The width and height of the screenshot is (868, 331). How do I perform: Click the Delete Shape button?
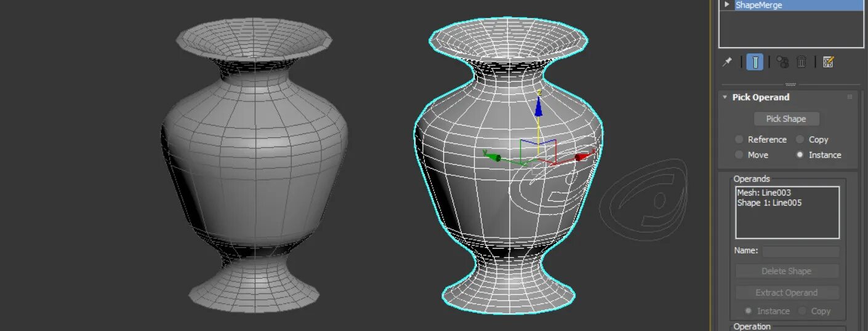pos(786,271)
